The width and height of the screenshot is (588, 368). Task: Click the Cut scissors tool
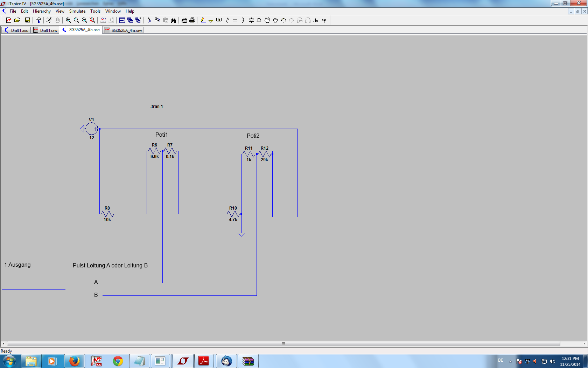pyautogui.click(x=149, y=20)
